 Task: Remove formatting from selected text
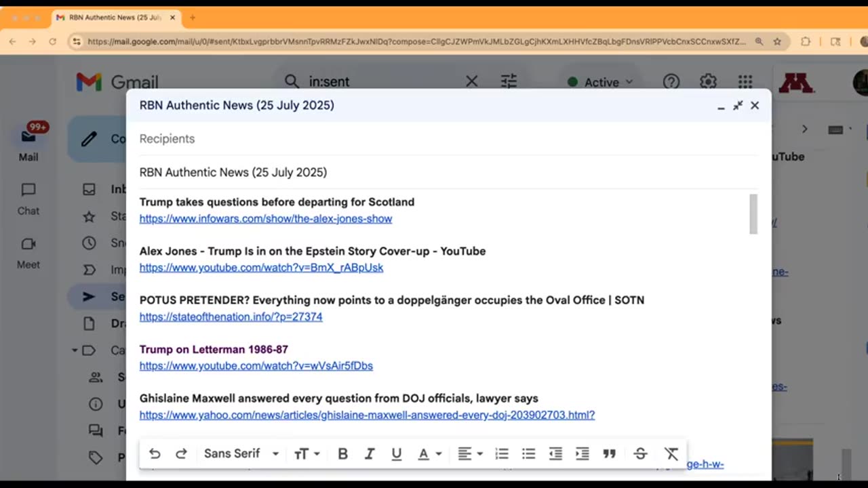671,453
